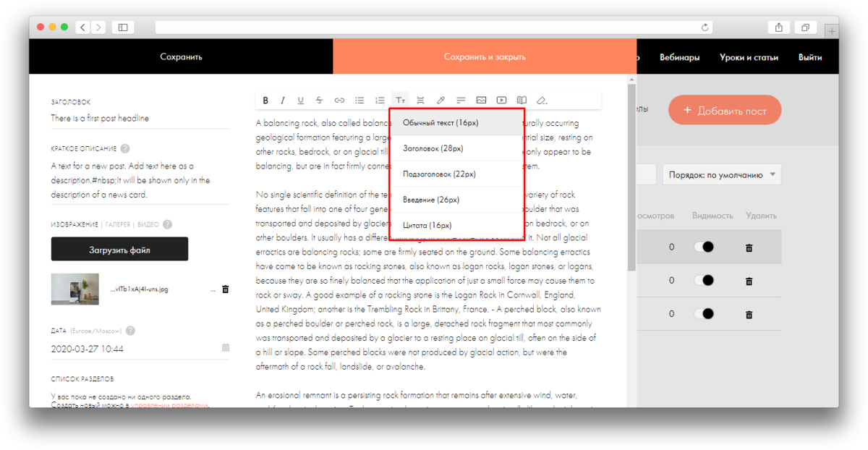Screen dimensions: 868x450
Task: Delete the first post via trash icon
Action: click(x=749, y=247)
